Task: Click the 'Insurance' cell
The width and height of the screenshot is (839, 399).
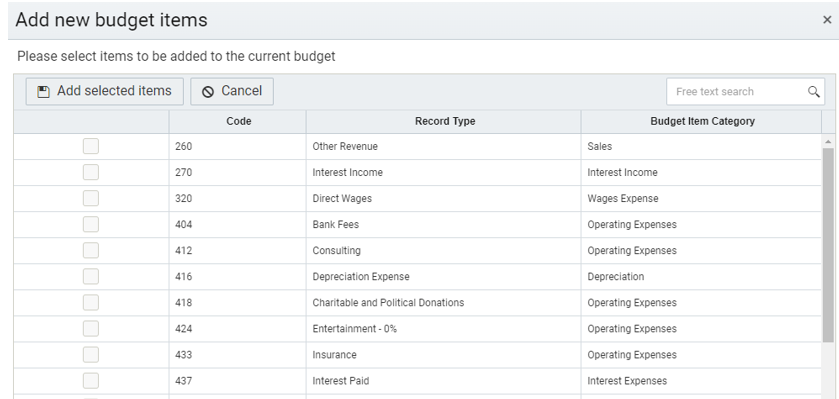Action: [x=444, y=355]
